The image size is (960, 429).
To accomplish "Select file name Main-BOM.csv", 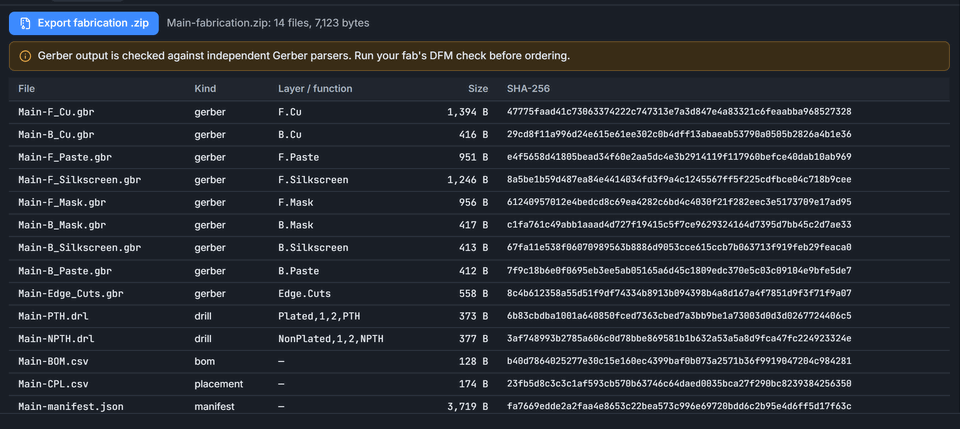I will [53, 362].
